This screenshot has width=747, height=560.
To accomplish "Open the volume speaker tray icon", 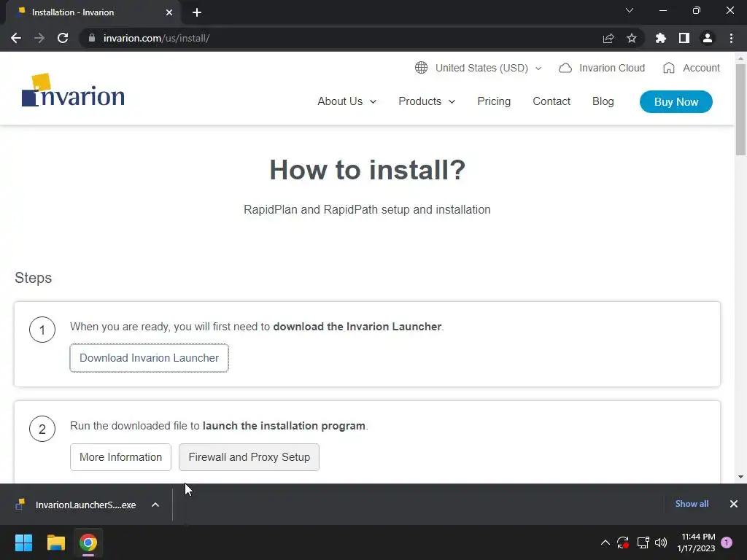I will click(661, 542).
